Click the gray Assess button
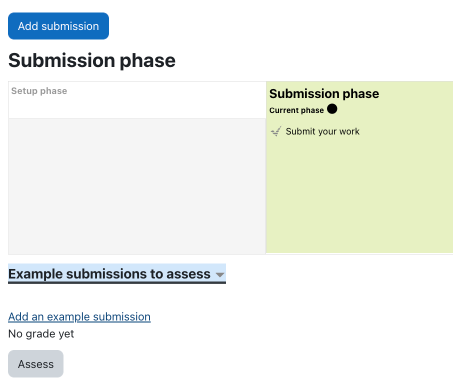The width and height of the screenshot is (453, 382). (x=36, y=364)
